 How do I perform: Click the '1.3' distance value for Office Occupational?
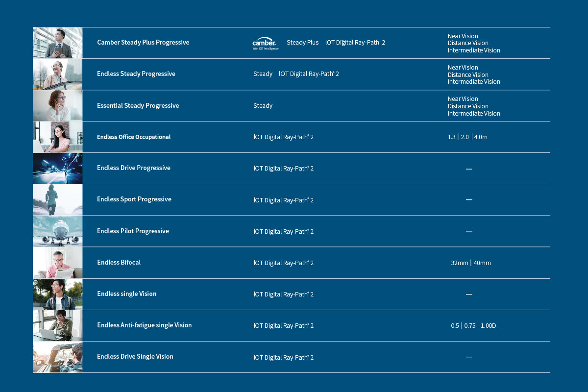[451, 137]
